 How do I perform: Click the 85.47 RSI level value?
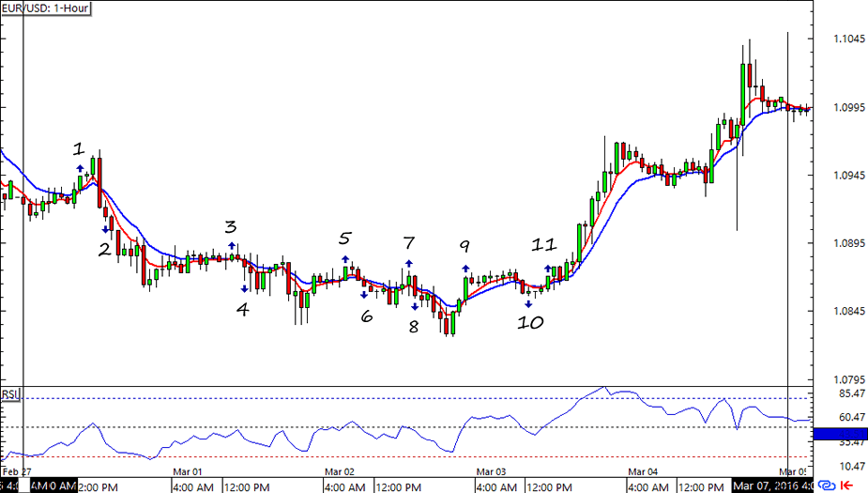[x=852, y=393]
